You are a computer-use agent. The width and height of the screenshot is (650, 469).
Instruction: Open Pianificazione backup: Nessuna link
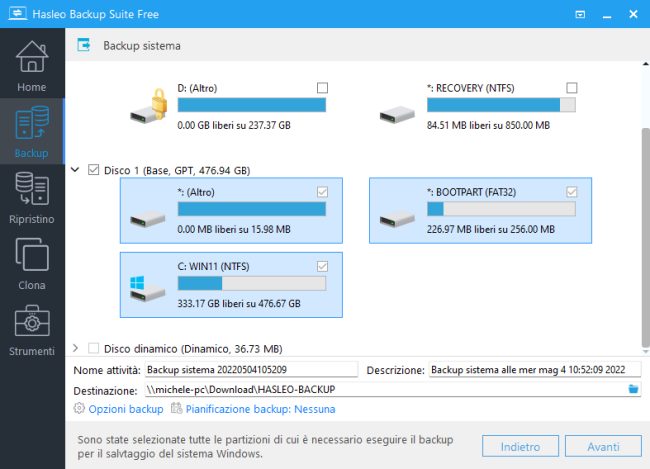[x=260, y=409]
